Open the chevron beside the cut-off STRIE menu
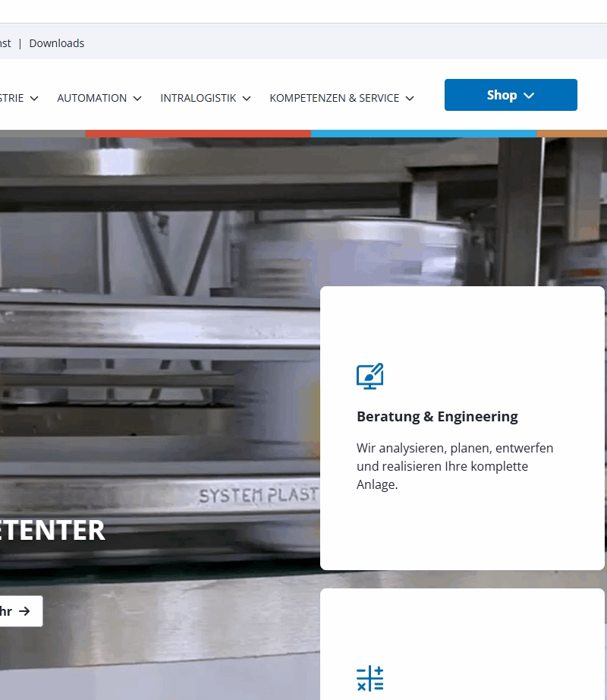 point(34,99)
